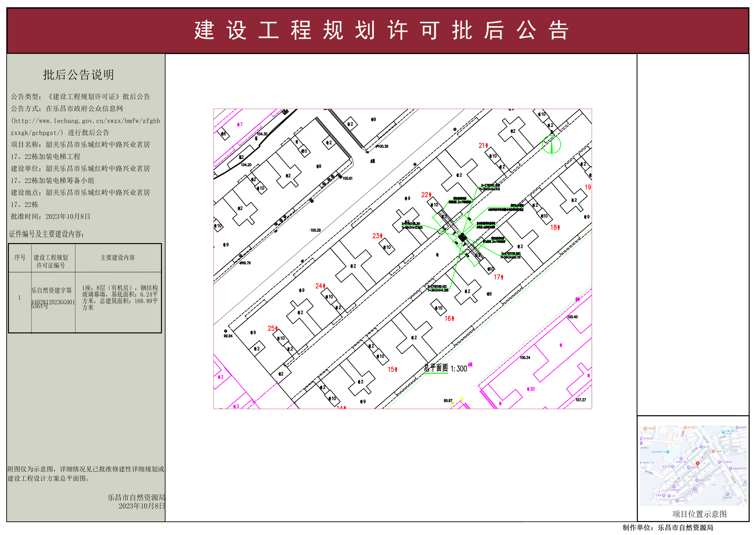756x535 pixels.
Task: Click the magenta label 7
Action: [240, 125]
